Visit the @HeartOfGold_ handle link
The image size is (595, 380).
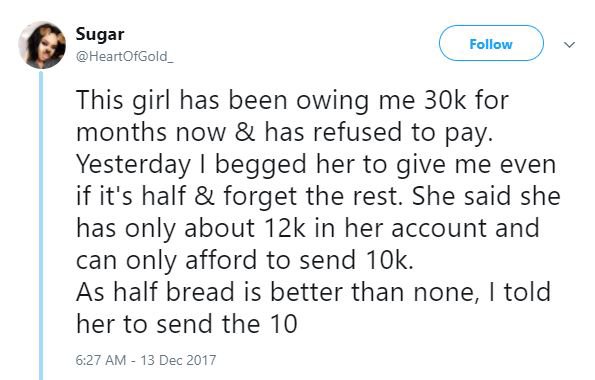point(124,56)
